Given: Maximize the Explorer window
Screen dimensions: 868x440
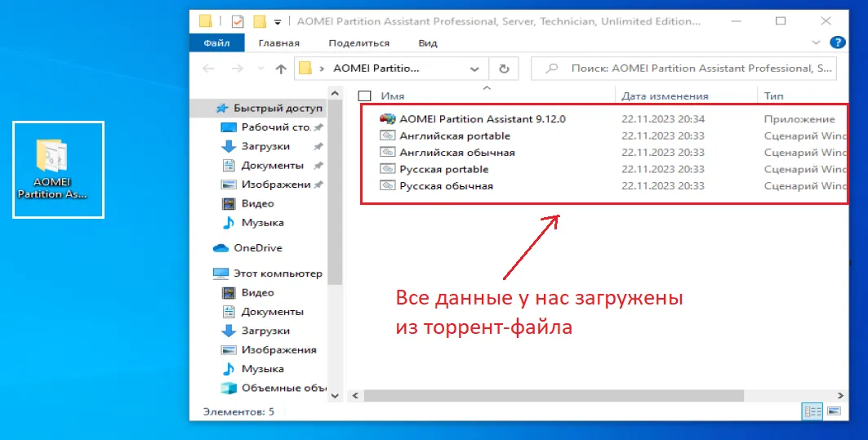Looking at the screenshot, I should pos(781,21).
